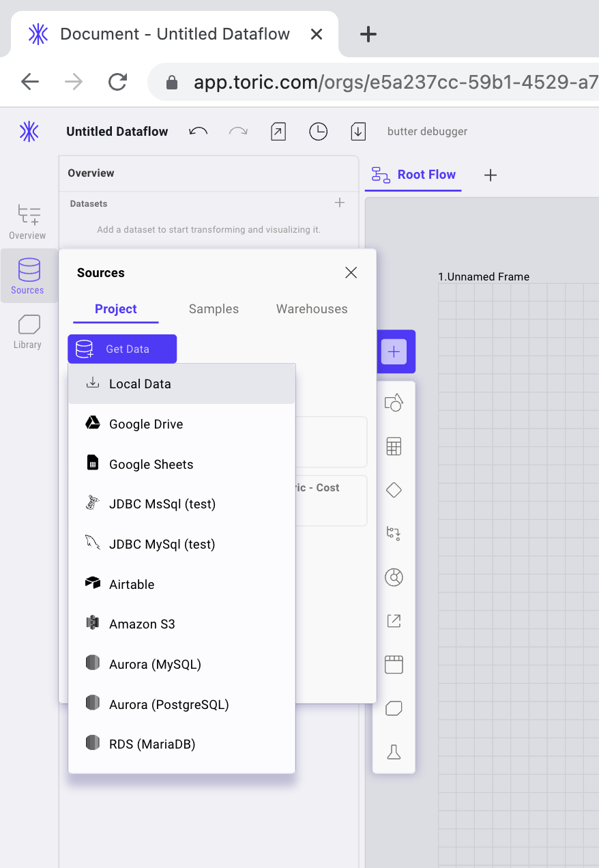The image size is (599, 868).
Task: Select the diamond node tool
Action: (x=394, y=490)
